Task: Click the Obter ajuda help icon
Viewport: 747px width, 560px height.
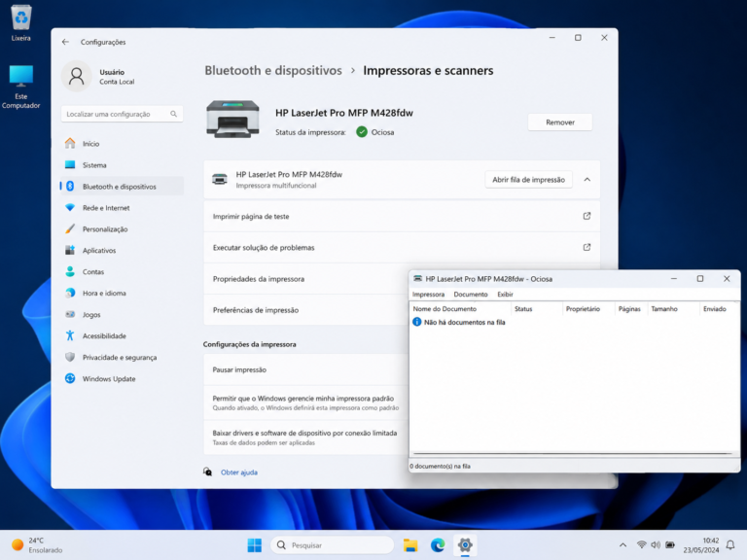Action: click(x=208, y=472)
